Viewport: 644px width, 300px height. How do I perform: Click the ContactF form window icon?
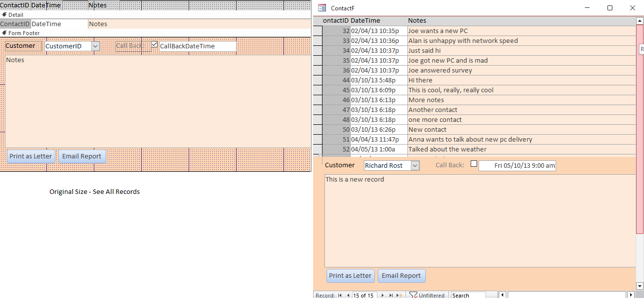tap(322, 8)
